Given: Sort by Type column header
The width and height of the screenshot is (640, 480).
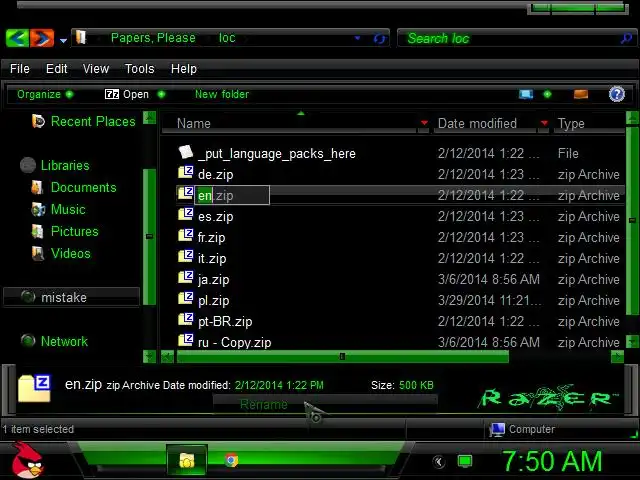Looking at the screenshot, I should 571,123.
